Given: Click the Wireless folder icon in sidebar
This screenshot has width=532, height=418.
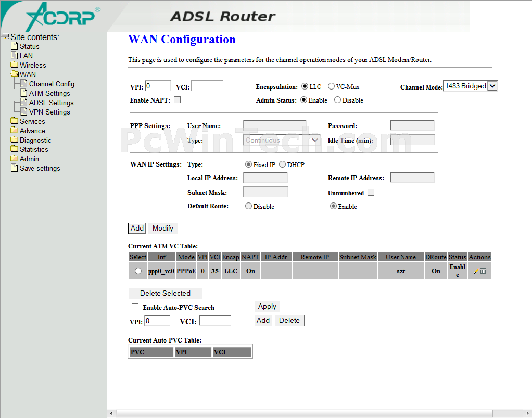Looking at the screenshot, I should coord(14,65).
